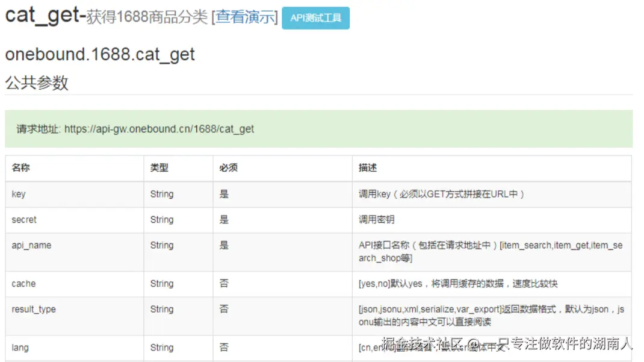Image resolution: width=644 pixels, height=362 pixels.
Task: Click String type in the result_type row
Action: (x=162, y=309)
